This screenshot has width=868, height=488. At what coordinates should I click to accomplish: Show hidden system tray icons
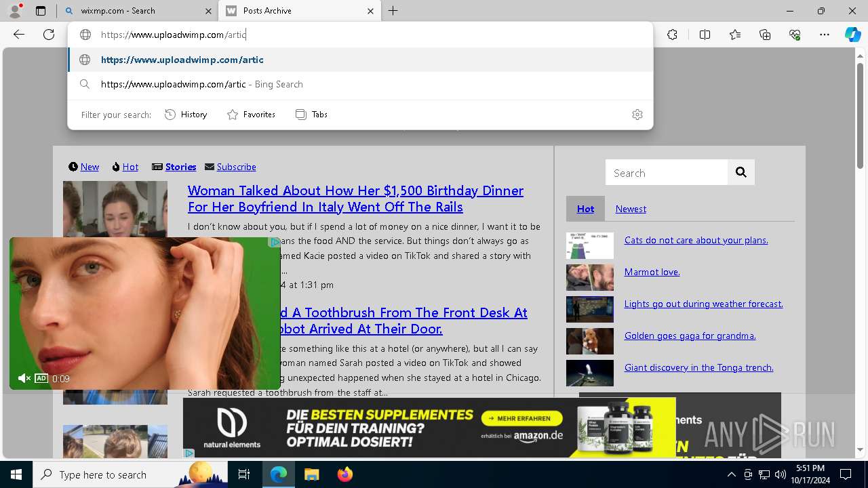731,474
